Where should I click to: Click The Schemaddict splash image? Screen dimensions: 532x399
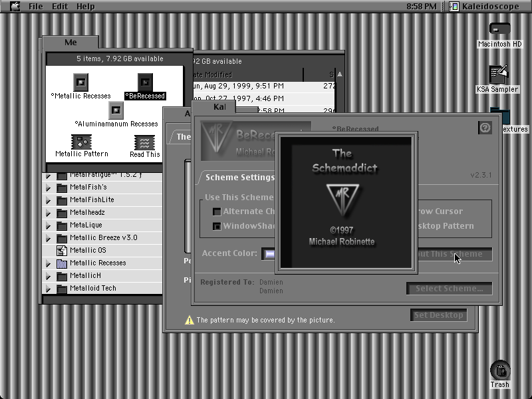coord(346,203)
